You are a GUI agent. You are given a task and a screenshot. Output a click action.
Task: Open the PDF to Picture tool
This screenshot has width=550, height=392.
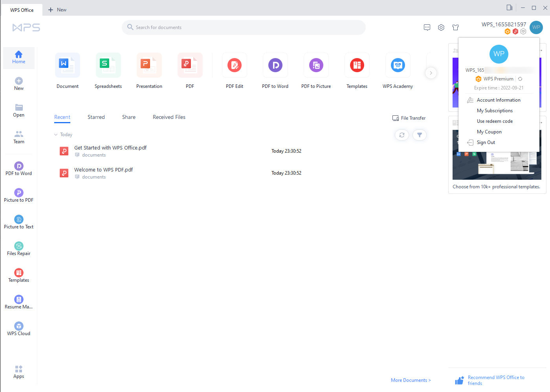316,71
